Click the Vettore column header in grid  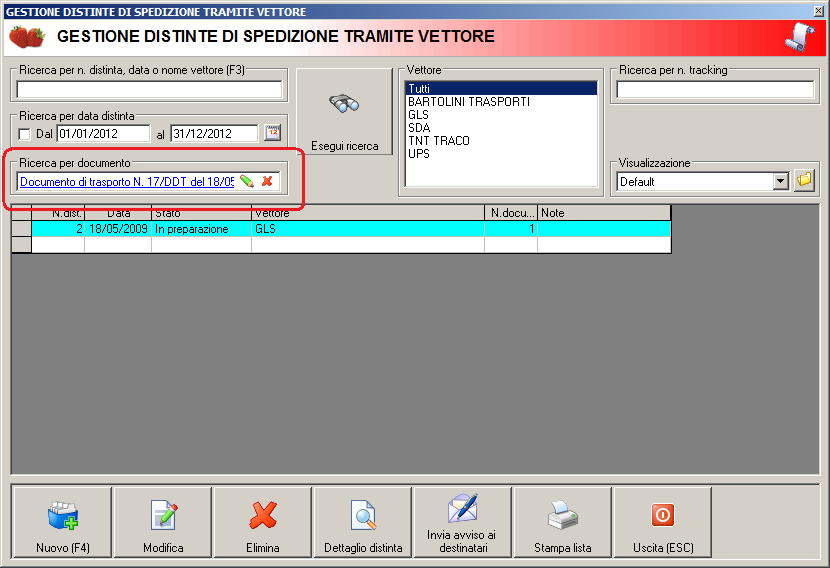click(x=368, y=213)
